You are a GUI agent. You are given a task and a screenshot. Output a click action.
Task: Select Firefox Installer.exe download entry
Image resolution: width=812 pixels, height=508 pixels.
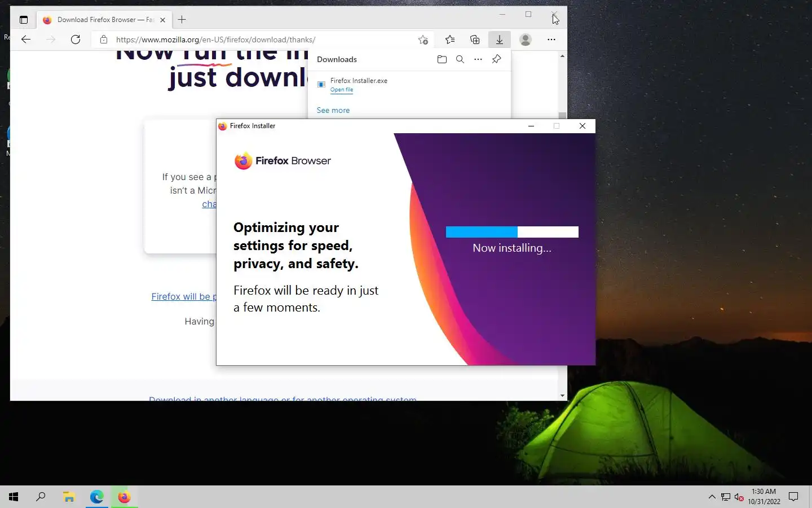(x=409, y=85)
